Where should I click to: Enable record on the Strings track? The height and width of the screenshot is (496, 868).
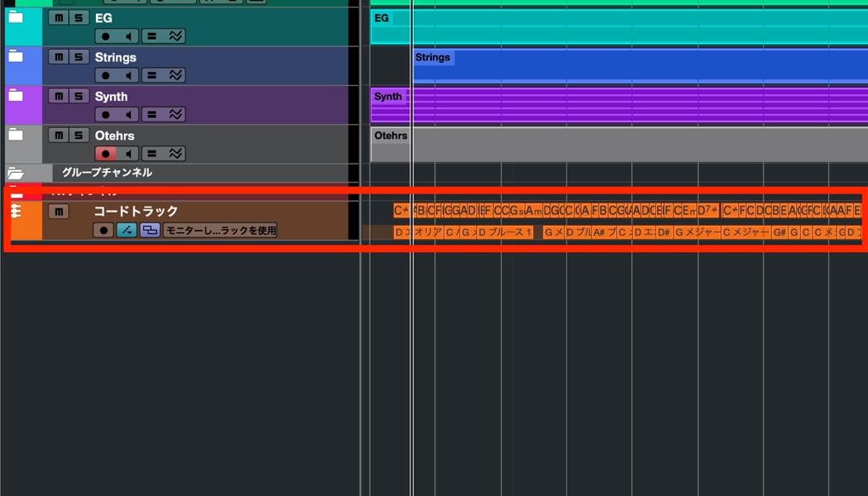click(x=105, y=75)
